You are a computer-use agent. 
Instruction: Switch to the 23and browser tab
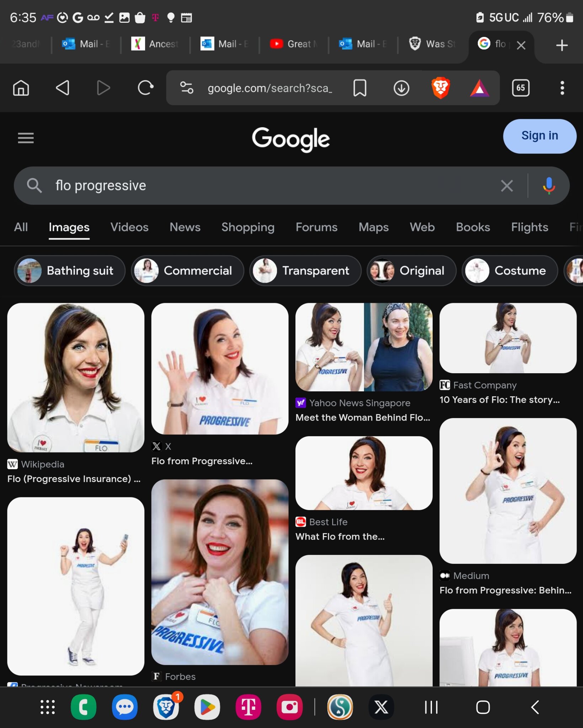pos(26,44)
